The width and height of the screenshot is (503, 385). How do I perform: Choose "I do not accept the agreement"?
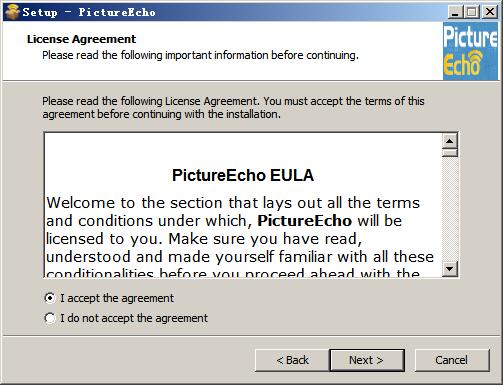coord(126,318)
